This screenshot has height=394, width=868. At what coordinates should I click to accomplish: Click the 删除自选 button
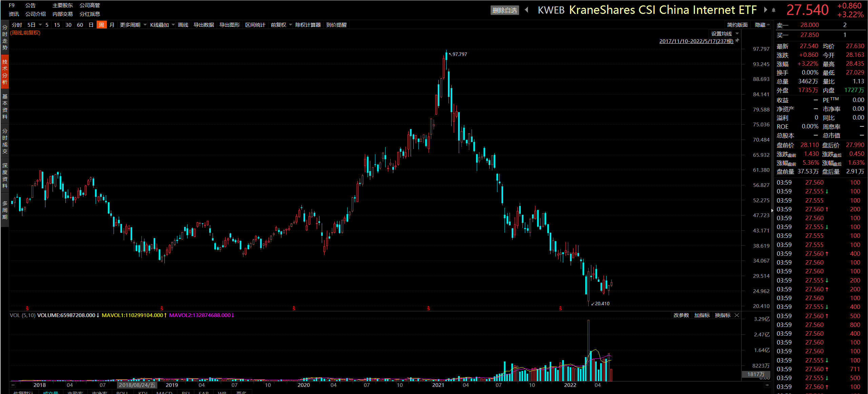click(505, 10)
